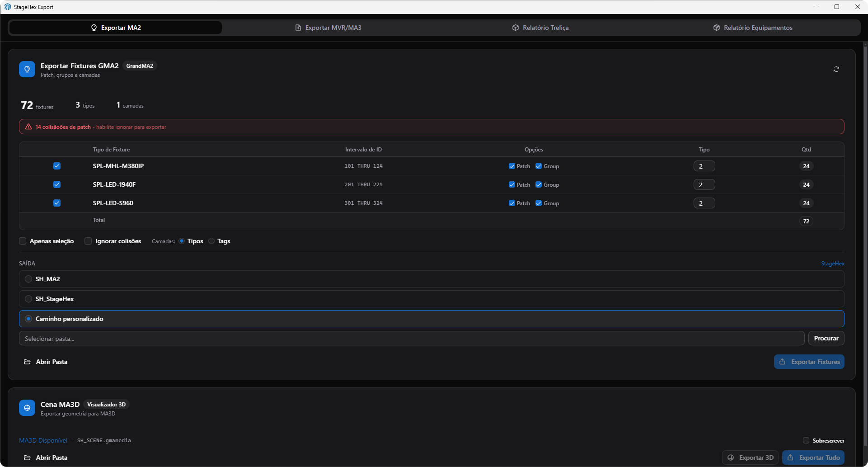
Task: Click the lightbulb icon beside Exportar Fixtures GMA2
Action: coord(27,69)
